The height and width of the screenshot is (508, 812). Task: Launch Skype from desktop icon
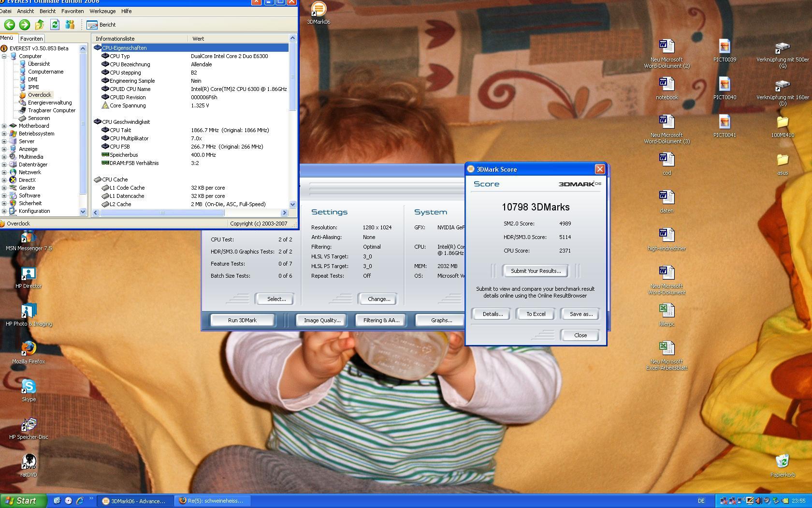(x=29, y=390)
